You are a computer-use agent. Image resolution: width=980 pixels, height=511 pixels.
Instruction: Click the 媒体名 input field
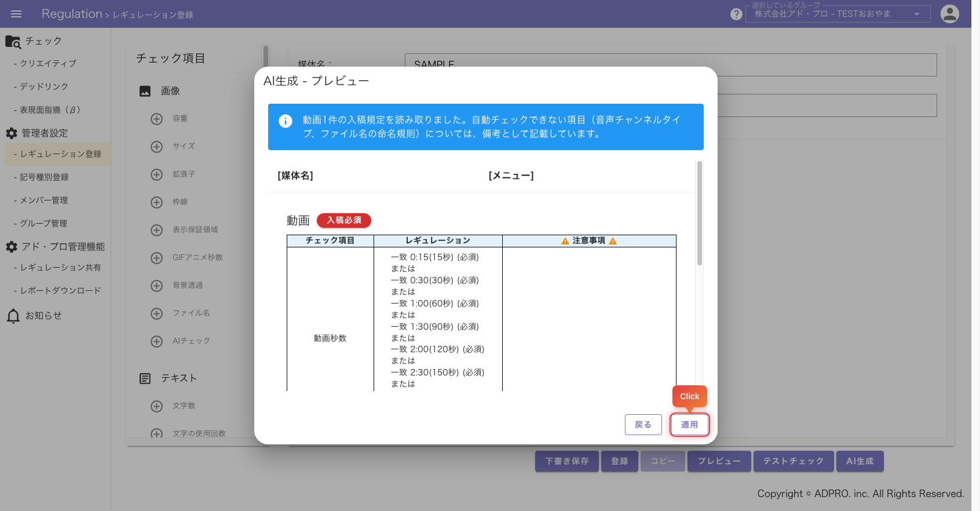(x=671, y=65)
